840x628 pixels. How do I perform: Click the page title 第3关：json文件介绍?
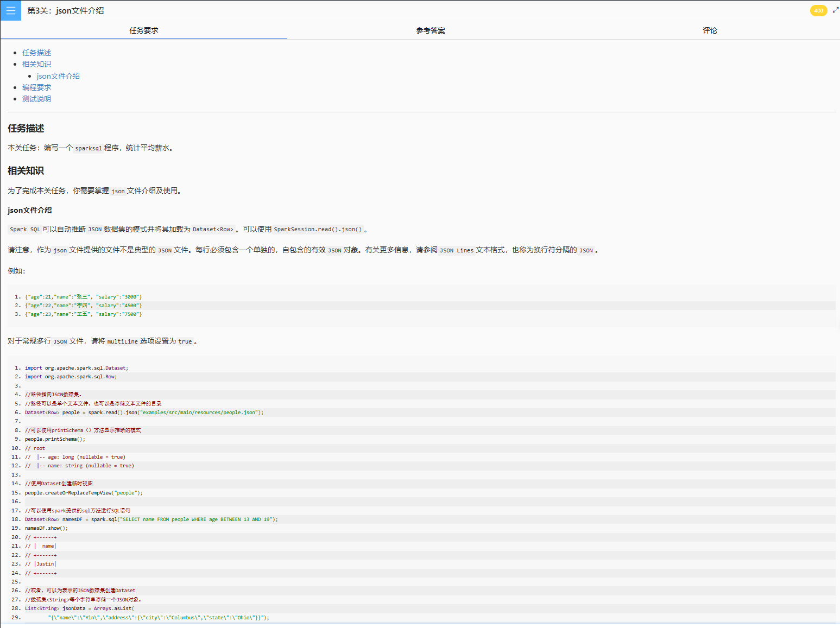(65, 10)
